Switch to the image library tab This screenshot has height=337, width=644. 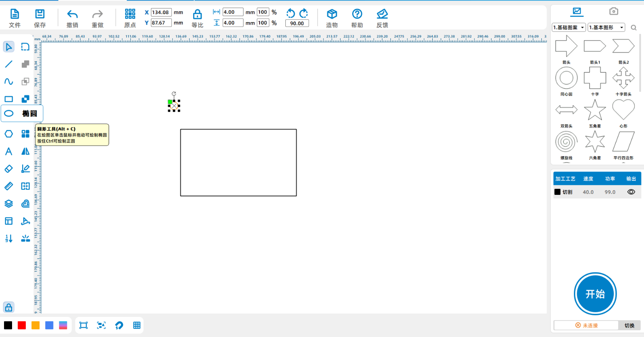577,11
